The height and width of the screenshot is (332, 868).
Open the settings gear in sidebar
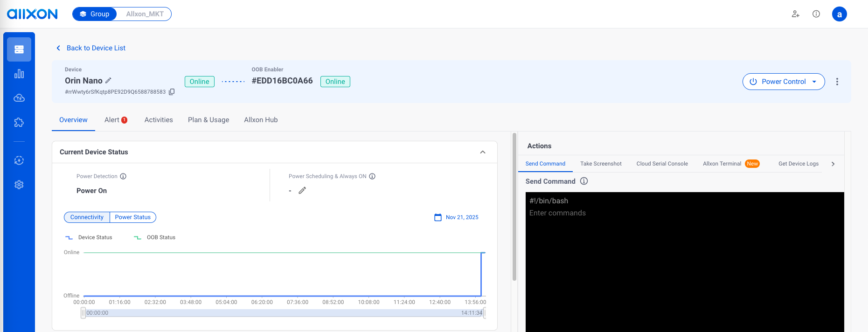[x=19, y=185]
